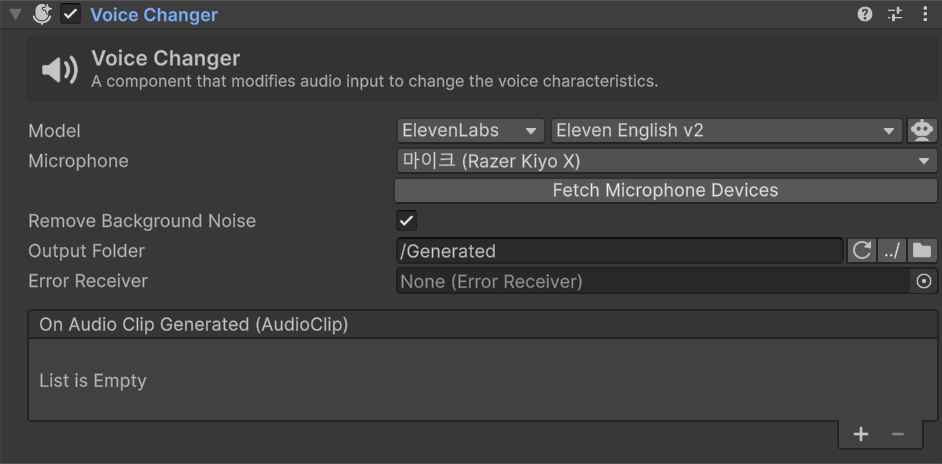Click the ../ parent directory button
The image size is (942, 464).
click(892, 251)
